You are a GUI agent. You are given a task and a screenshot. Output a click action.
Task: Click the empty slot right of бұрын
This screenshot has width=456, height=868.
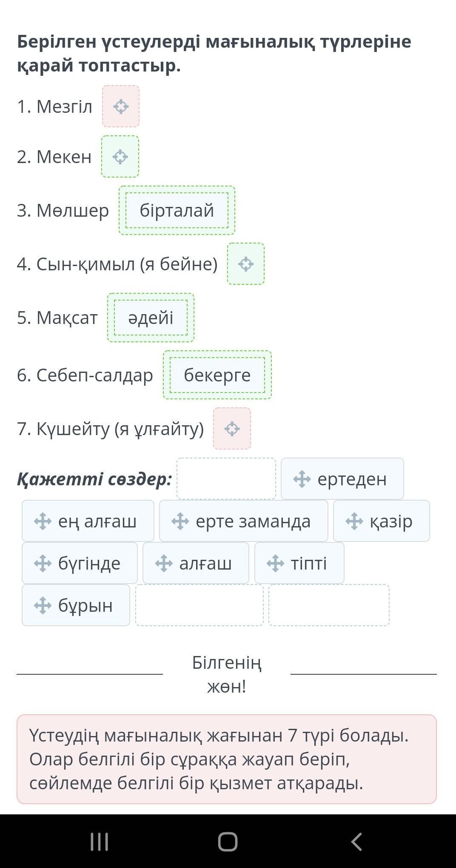click(199, 605)
